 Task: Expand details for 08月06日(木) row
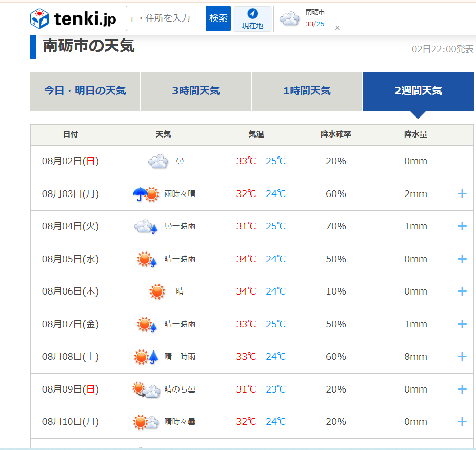(x=462, y=291)
